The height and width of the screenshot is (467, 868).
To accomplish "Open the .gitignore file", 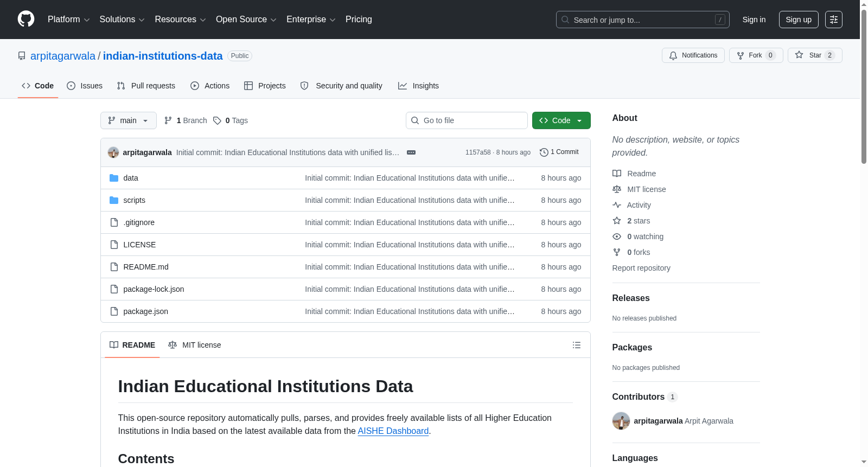I will [139, 222].
